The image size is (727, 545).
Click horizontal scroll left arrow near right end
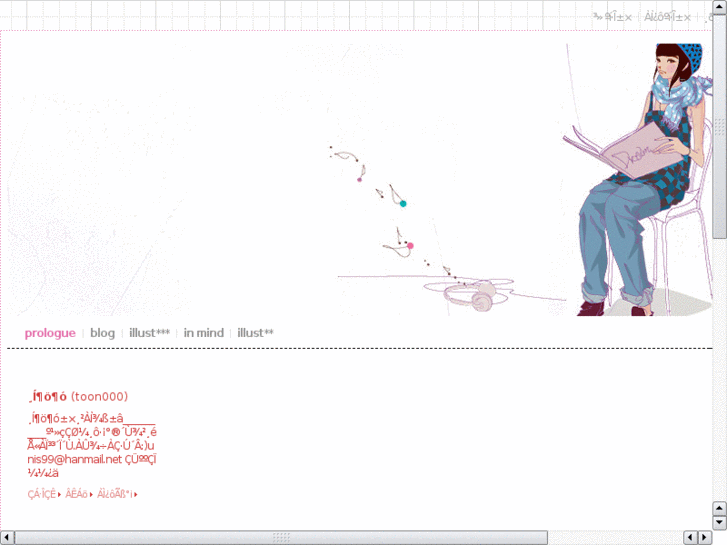pyautogui.click(x=690, y=538)
